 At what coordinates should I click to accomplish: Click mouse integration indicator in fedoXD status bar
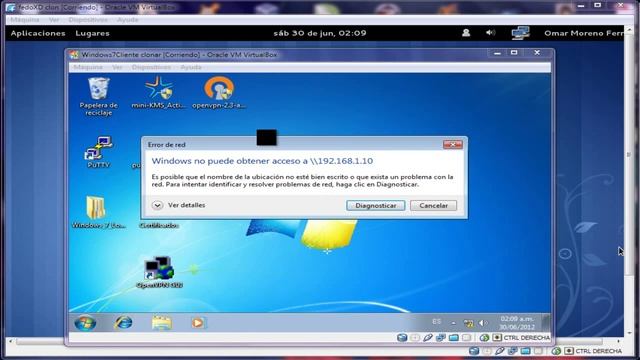click(556, 351)
